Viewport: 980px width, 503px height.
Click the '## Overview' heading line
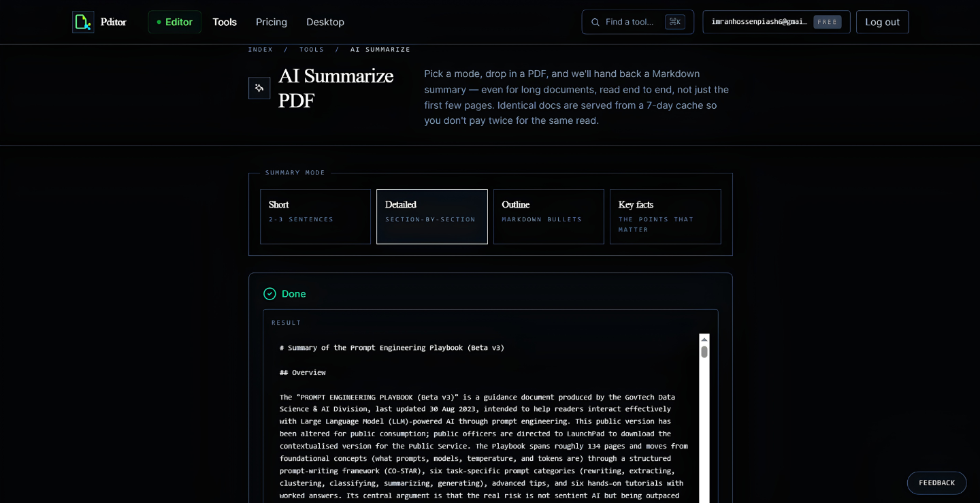coord(303,372)
